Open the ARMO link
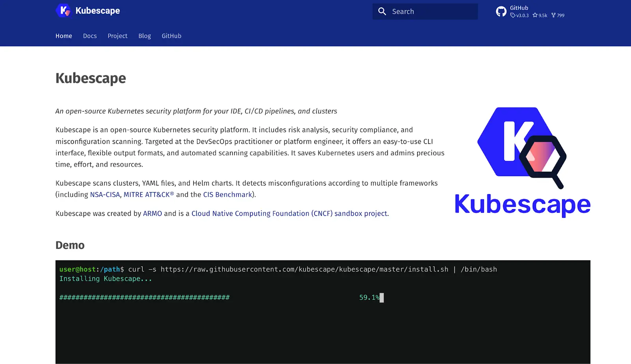631x364 pixels. point(153,214)
